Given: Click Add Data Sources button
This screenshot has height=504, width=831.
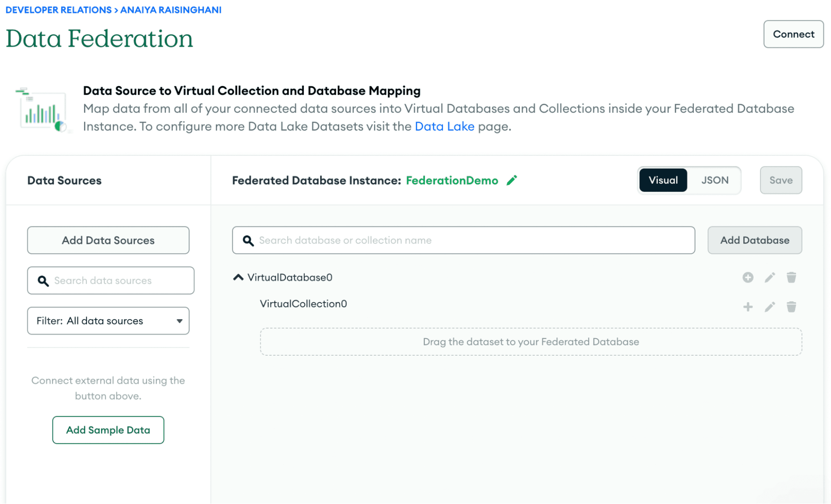Looking at the screenshot, I should (x=108, y=240).
